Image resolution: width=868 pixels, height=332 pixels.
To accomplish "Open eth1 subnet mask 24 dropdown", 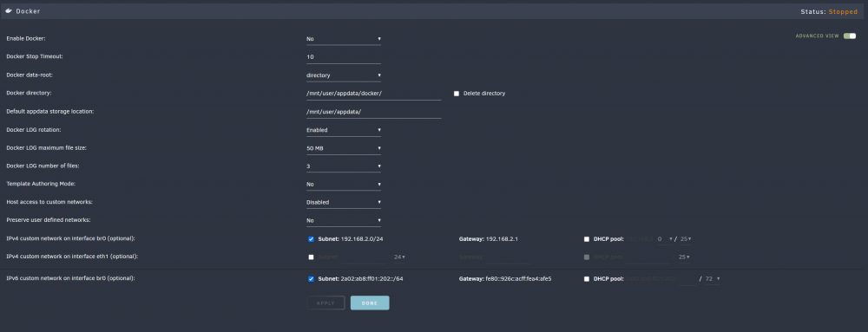I will [x=399, y=257].
